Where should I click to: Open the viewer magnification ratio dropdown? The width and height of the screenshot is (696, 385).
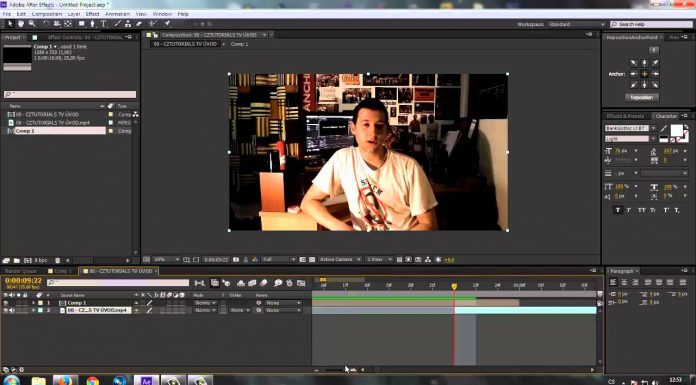(x=166, y=259)
